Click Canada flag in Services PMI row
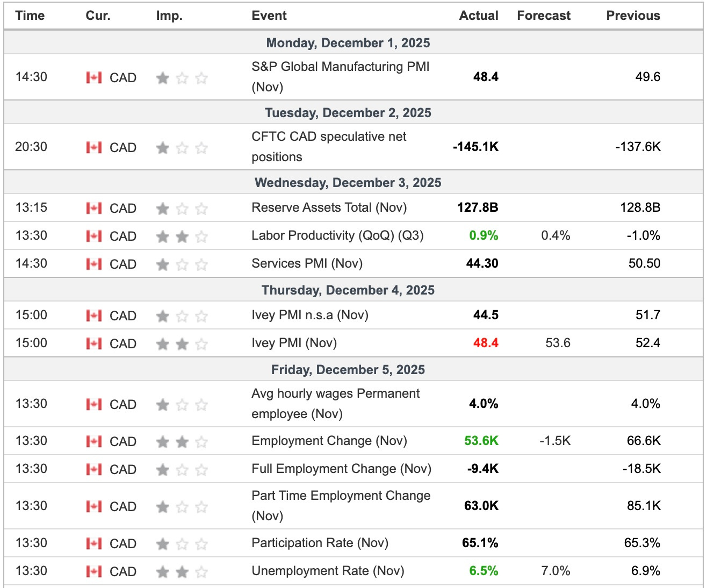This screenshot has height=588, width=707. tap(94, 264)
